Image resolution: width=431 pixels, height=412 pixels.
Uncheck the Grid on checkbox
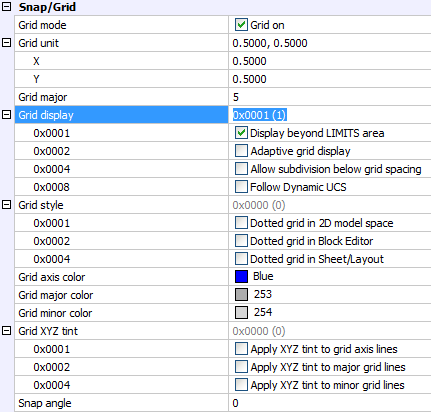coord(241,25)
